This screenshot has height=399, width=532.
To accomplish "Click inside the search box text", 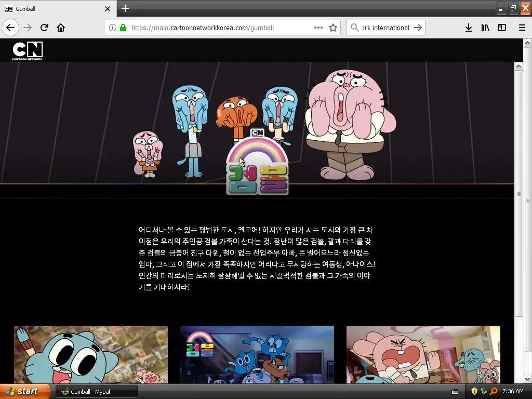I will (x=385, y=28).
